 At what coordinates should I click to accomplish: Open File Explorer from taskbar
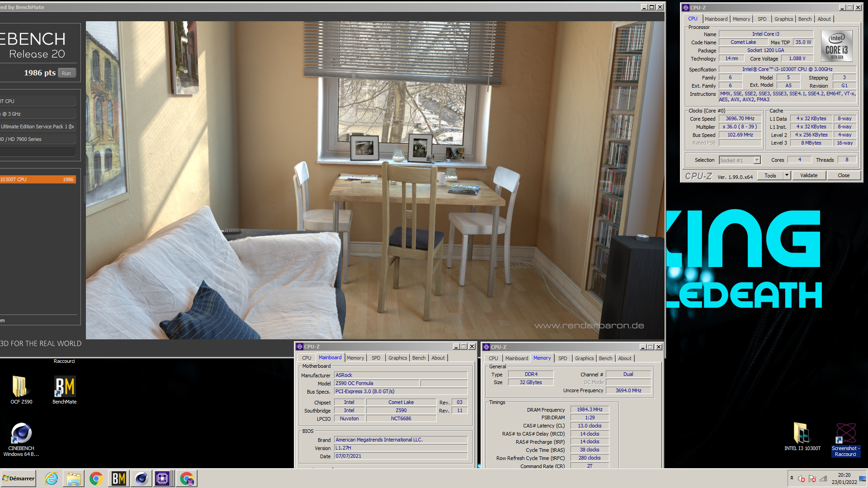(74, 479)
